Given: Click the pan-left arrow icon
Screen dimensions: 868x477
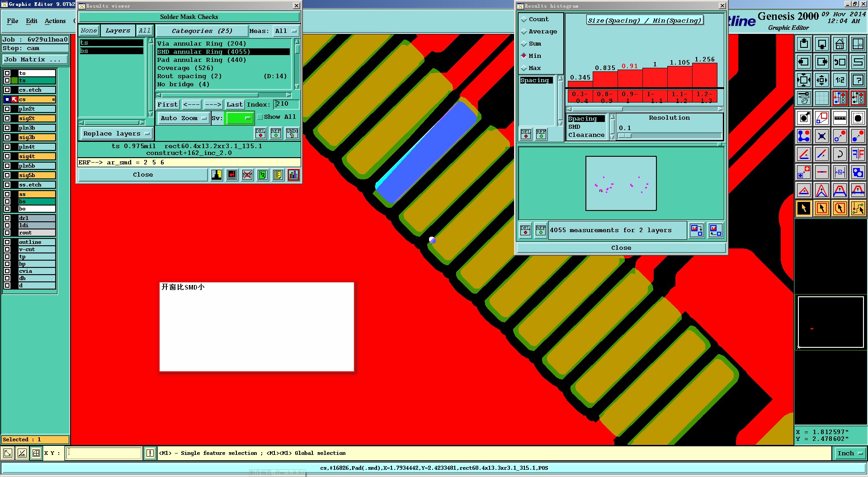Looking at the screenshot, I should point(804,62).
